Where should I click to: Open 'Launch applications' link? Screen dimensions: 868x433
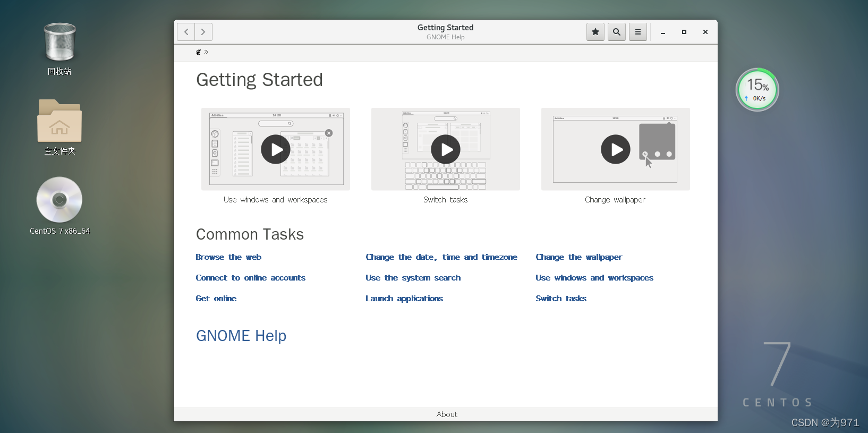click(x=404, y=299)
